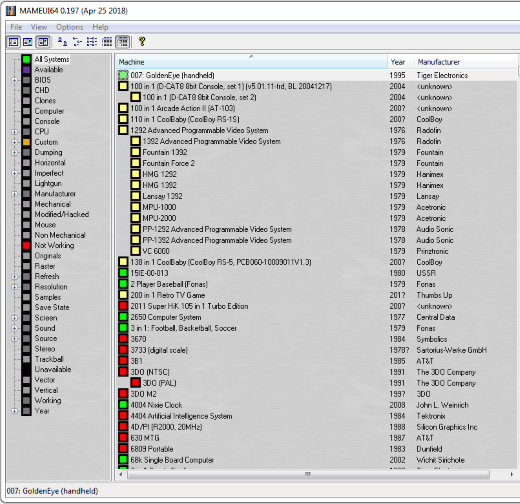Expand the Refresh folder
This screenshot has height=504, width=520.
[14, 277]
